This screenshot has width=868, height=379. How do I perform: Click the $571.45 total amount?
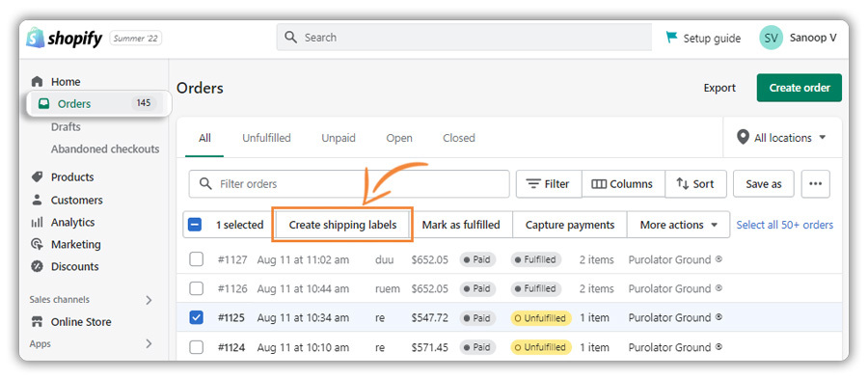429,347
